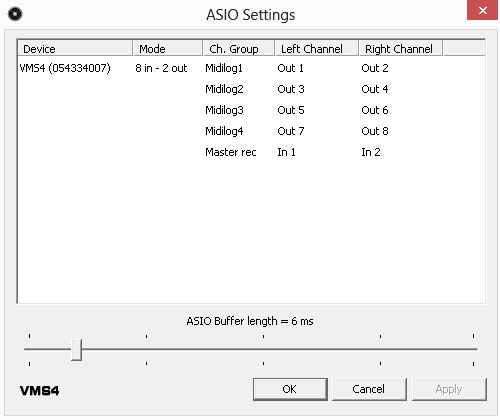This screenshot has height=420, width=500.
Task: Click the In 2 right channel cell
Action: 371,152
